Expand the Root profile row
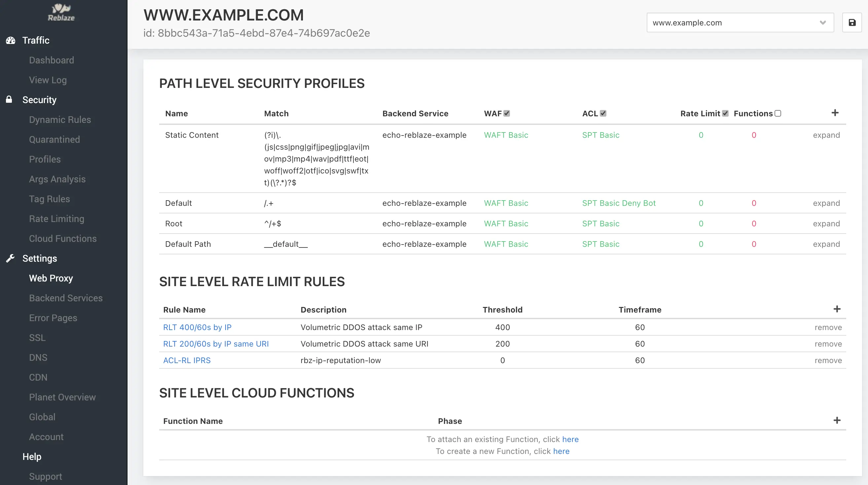868x485 pixels. coord(826,224)
